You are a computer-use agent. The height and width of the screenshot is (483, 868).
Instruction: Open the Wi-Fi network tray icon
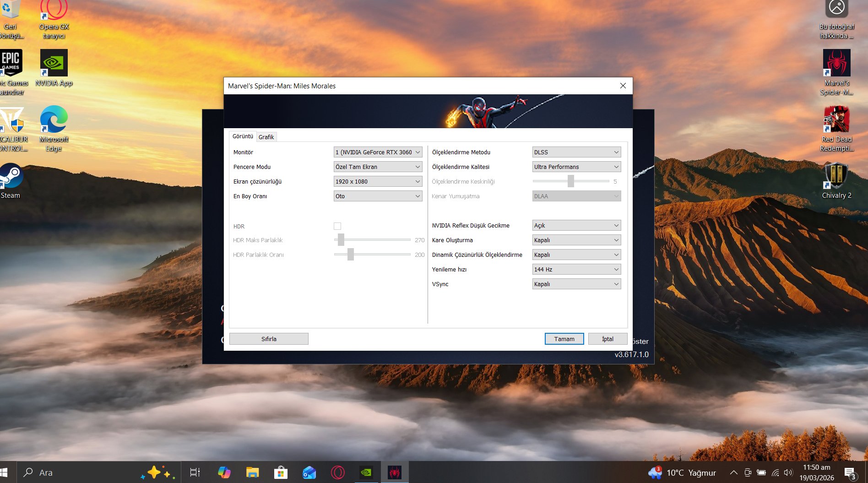pyautogui.click(x=775, y=472)
